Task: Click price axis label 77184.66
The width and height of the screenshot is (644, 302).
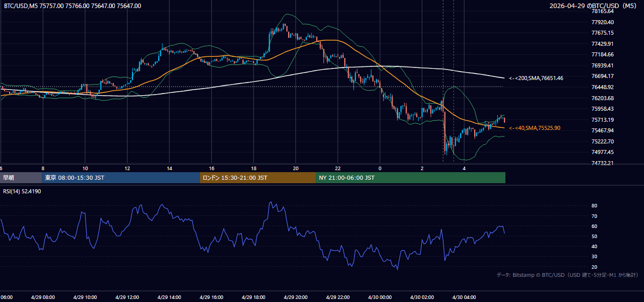Action: point(603,54)
